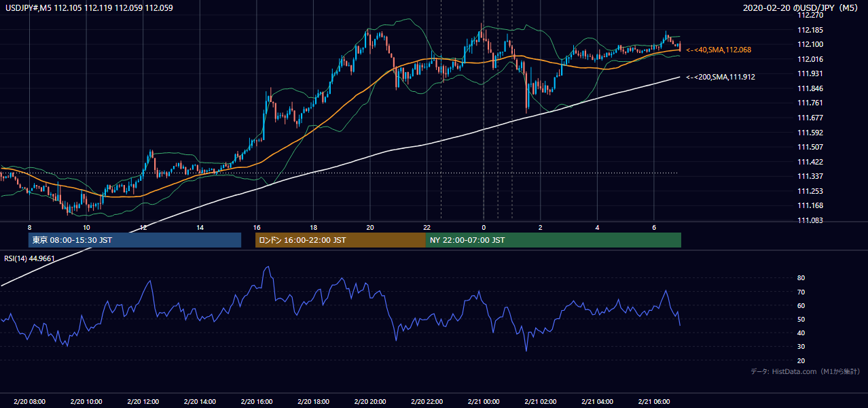
Task: Click RSI scale value 30
Action: 801,347
